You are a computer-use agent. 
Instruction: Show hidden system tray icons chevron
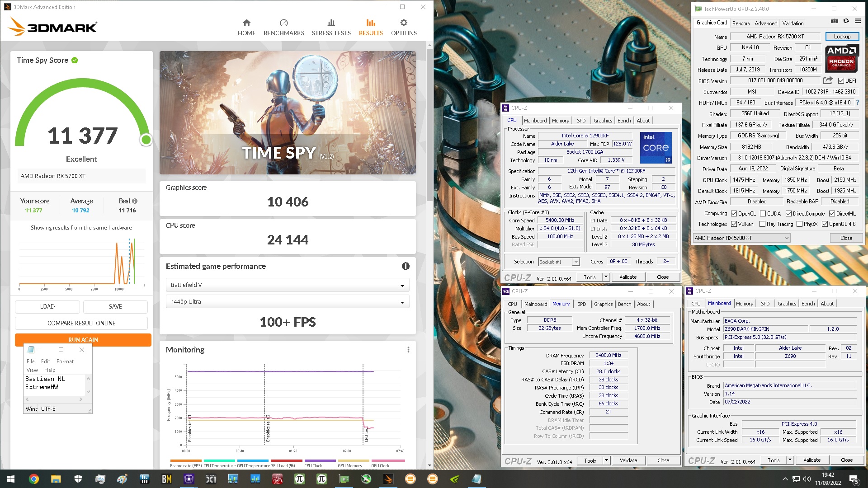(785, 479)
